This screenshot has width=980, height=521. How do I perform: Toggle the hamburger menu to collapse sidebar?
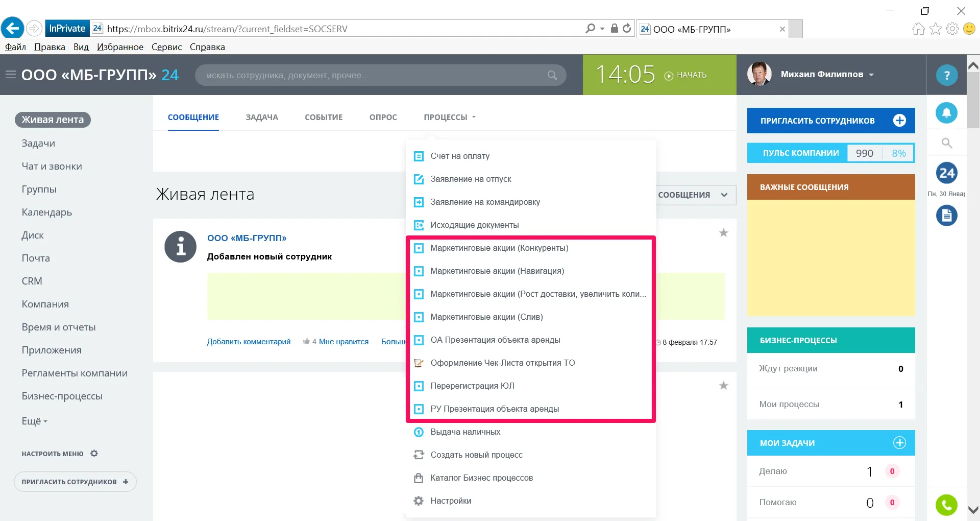[10, 75]
